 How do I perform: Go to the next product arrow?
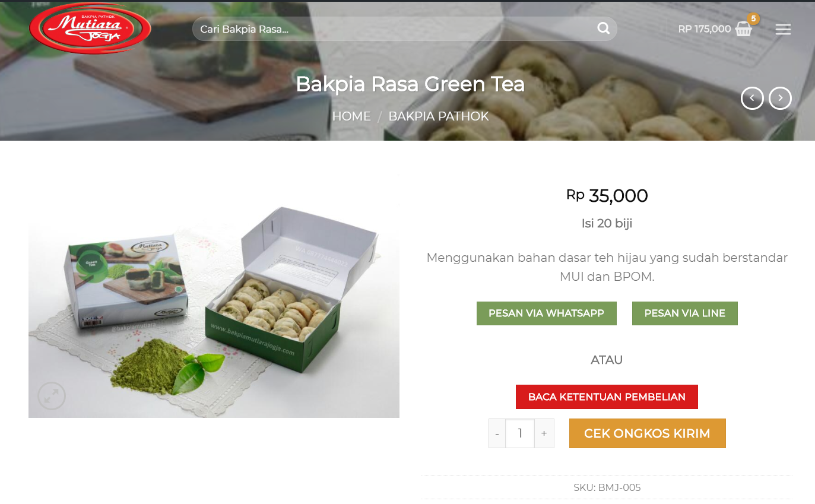click(x=780, y=98)
